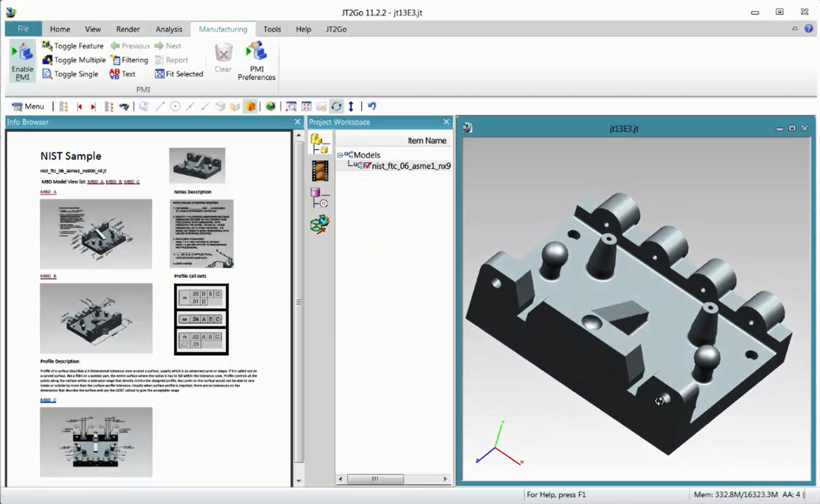Click the red right-arrow step icon in toolbar

coord(93,106)
